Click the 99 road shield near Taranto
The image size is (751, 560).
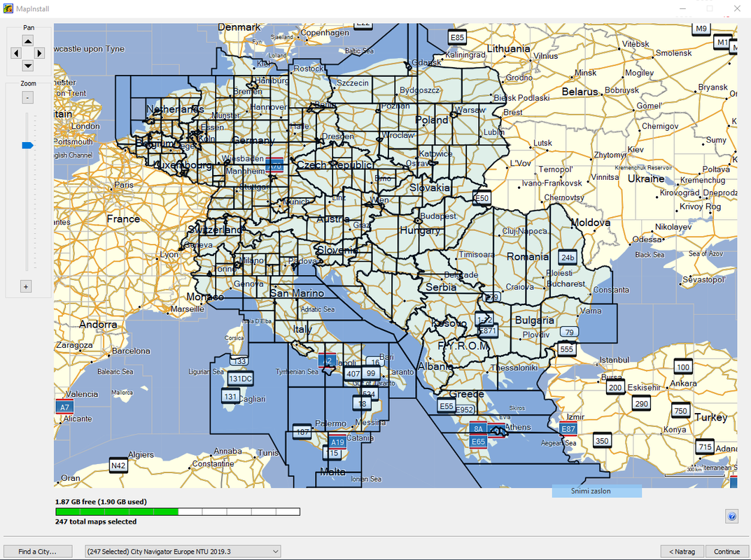click(371, 373)
